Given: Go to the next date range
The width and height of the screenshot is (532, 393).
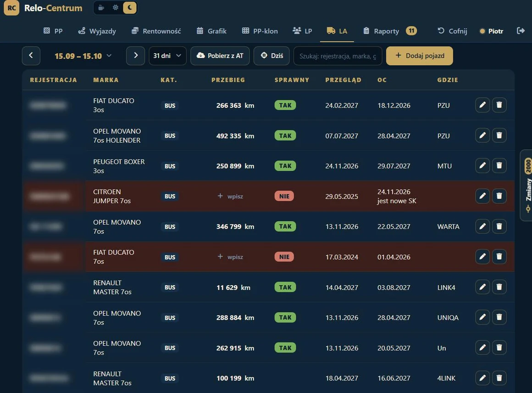Looking at the screenshot, I should (135, 56).
